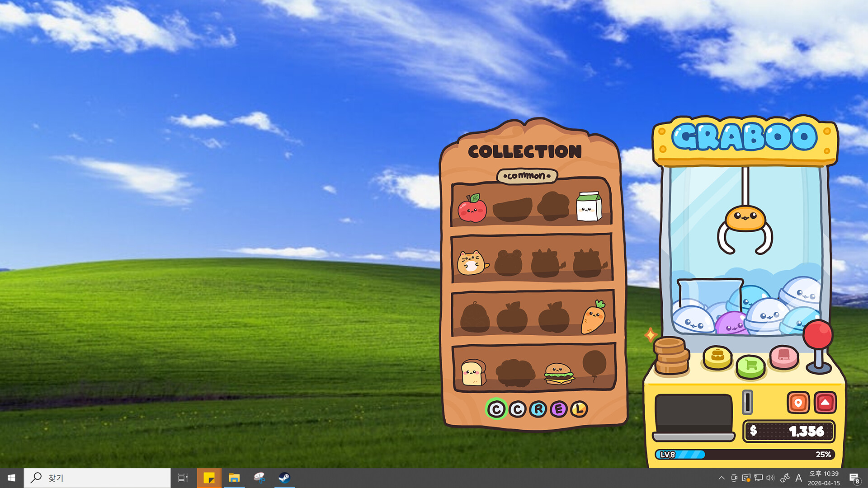Switch to the gold L rarity tab
Screen dimensions: 868x488
click(x=579, y=409)
